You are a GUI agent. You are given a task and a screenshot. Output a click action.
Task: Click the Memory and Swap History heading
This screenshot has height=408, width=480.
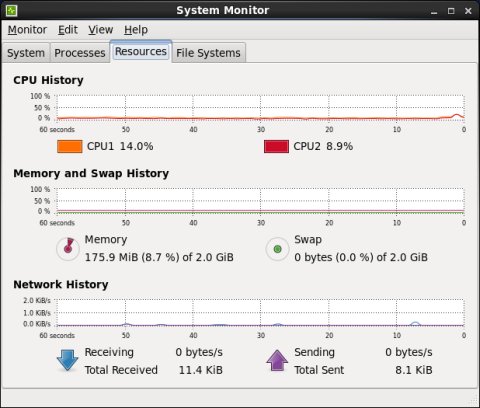pyautogui.click(x=91, y=174)
